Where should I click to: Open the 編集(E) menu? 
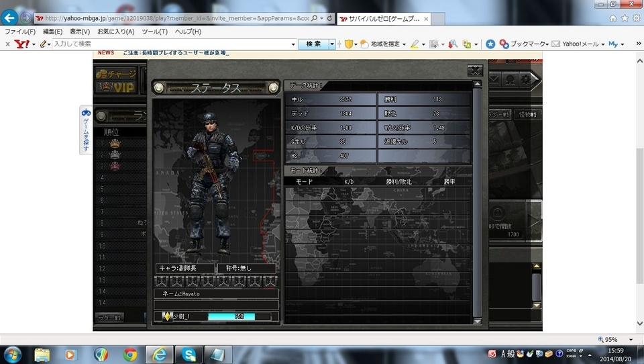(x=52, y=32)
